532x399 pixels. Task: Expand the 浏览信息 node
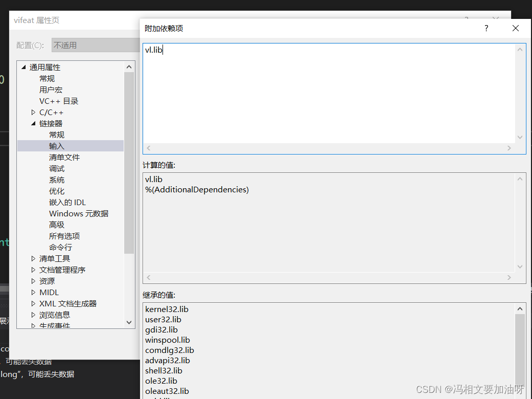[33, 315]
